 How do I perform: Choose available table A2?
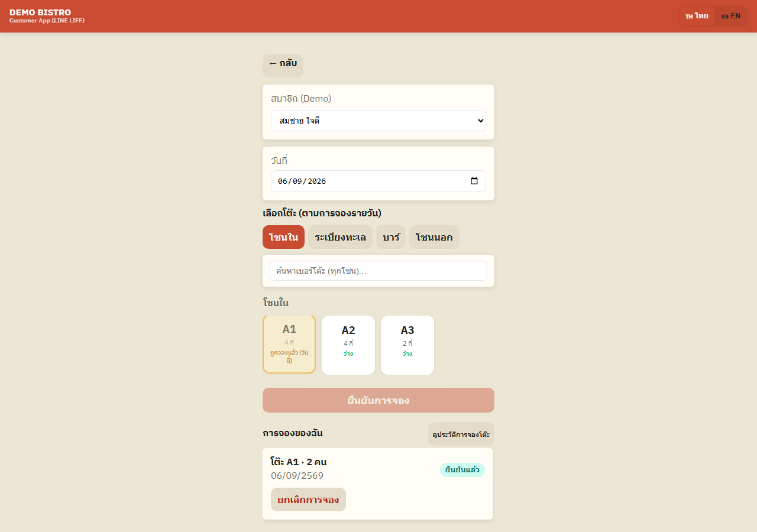(x=348, y=345)
